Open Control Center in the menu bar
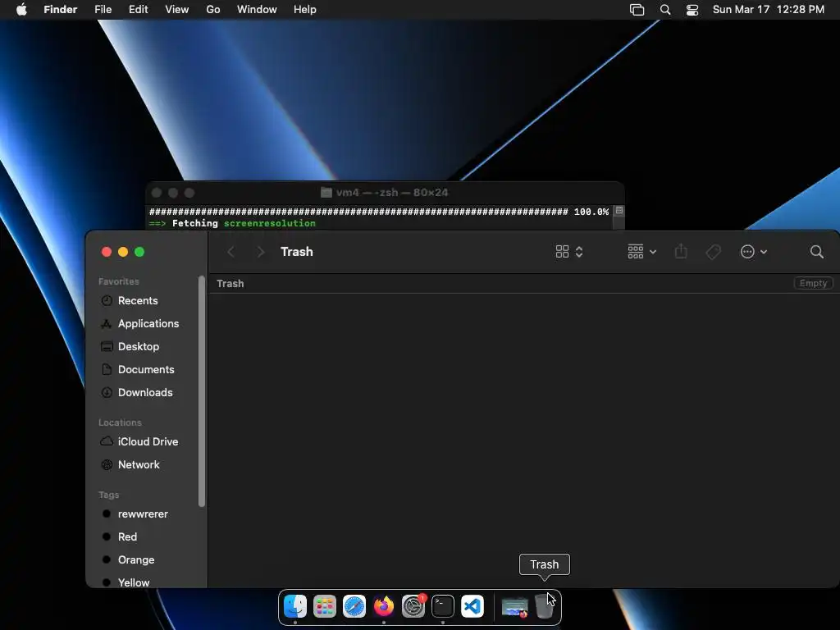The image size is (840, 630). [692, 10]
